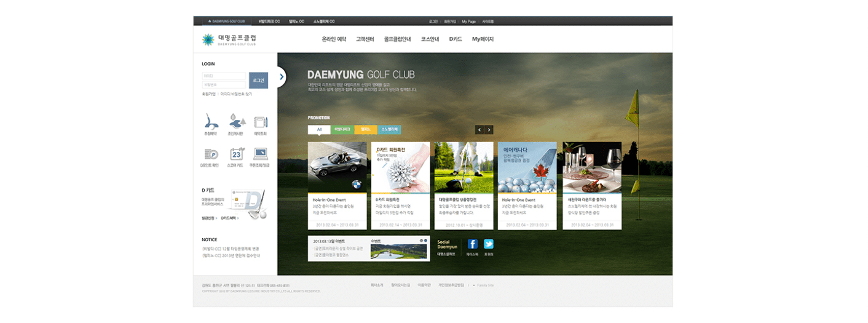
Task: Open the 온라인 예약 menu
Action: 334,39
